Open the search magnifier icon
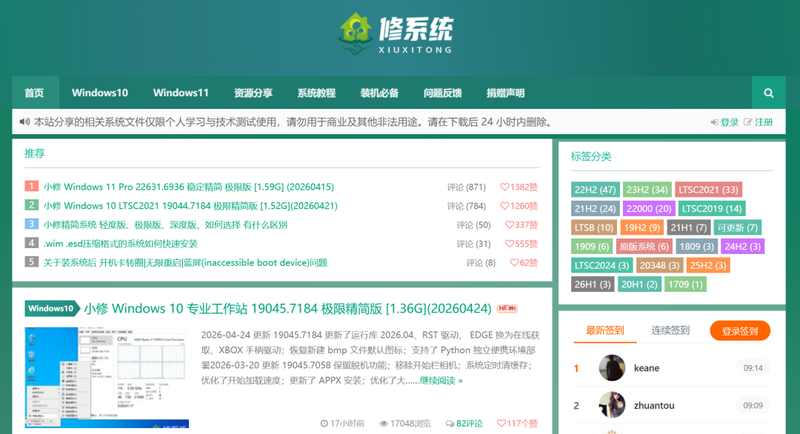 coord(768,93)
